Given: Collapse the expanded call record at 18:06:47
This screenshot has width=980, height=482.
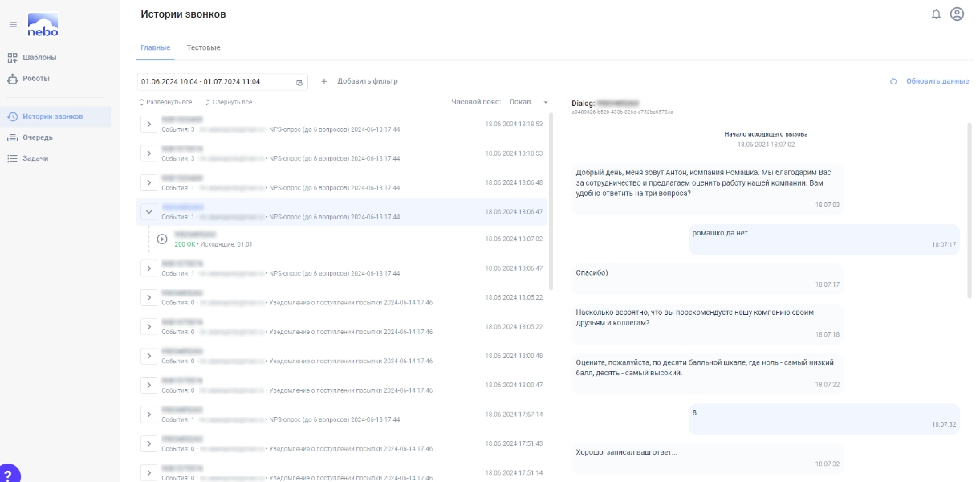Looking at the screenshot, I should pyautogui.click(x=148, y=212).
